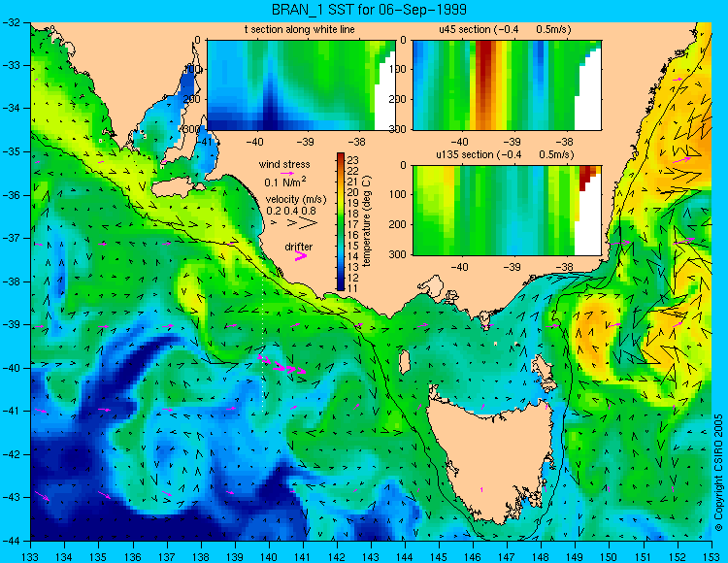Image resolution: width=728 pixels, height=563 pixels.
Task: Click the 'velocity (m/s)' legend label
Action: click(x=296, y=200)
